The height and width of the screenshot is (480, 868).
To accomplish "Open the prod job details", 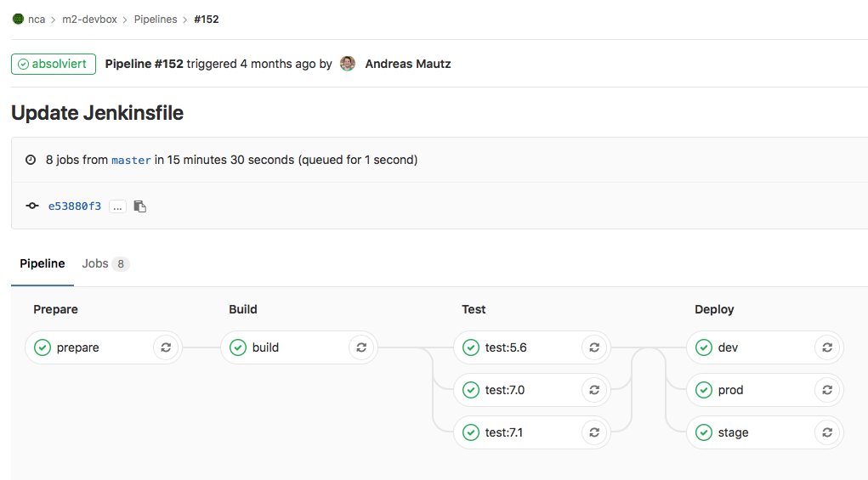I will coord(730,390).
